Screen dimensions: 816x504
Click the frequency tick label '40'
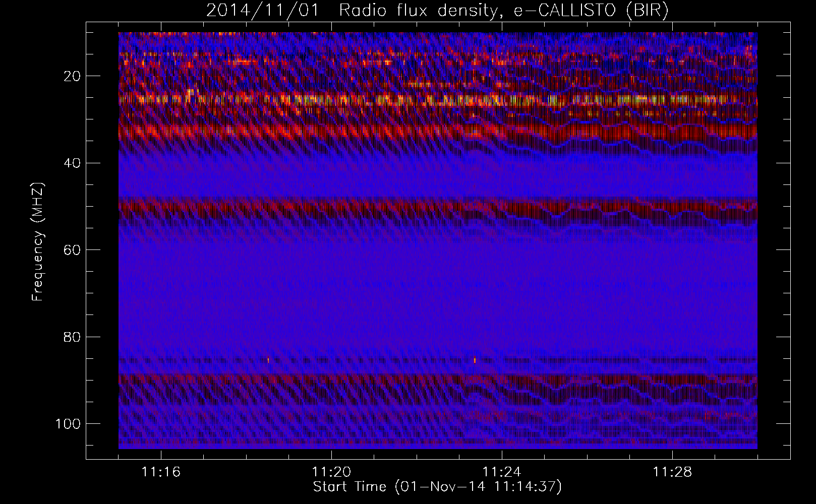tap(73, 163)
